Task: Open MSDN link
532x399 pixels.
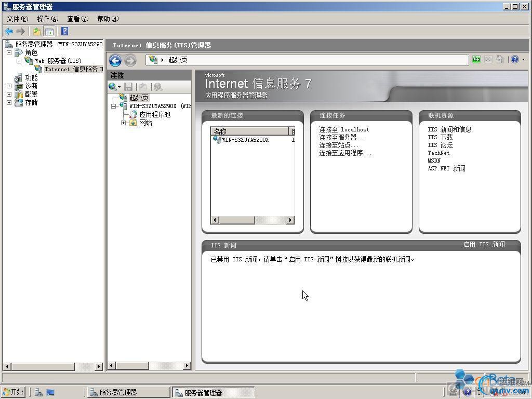Action: 434,161
